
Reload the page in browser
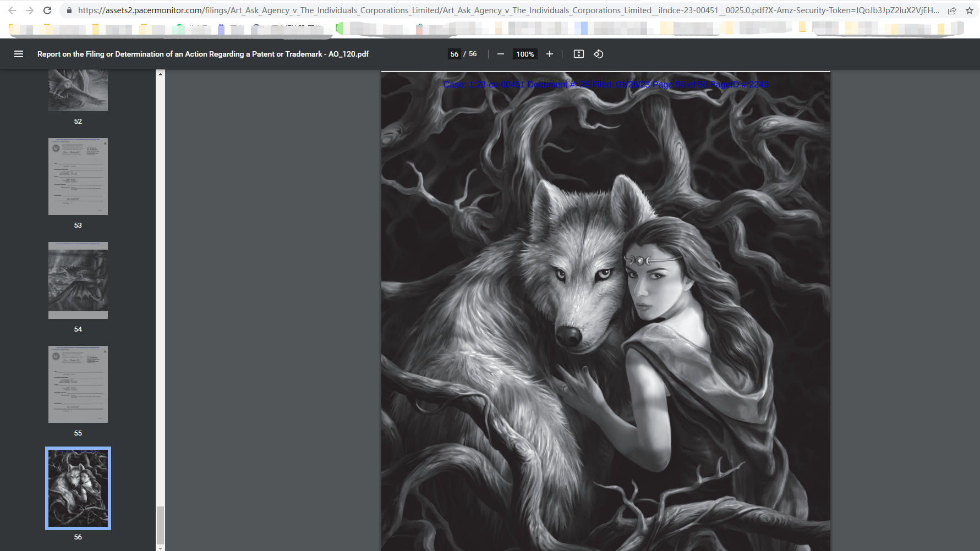point(47,10)
